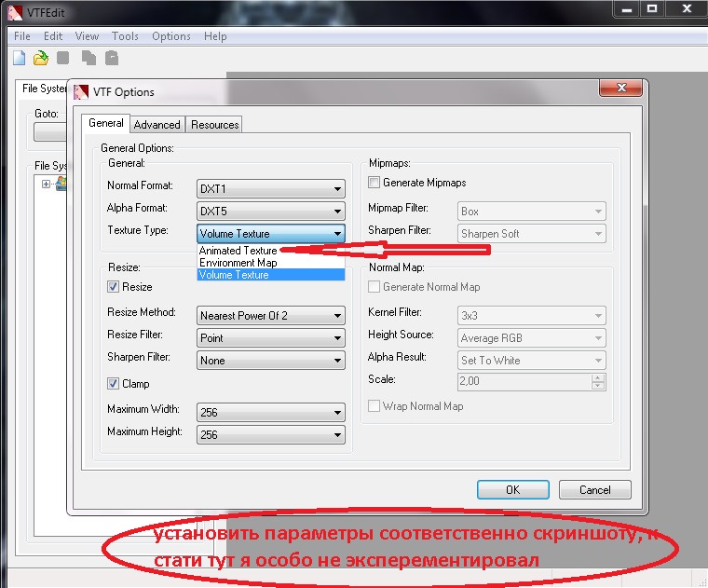
Task: Open the File menu
Action: click(22, 36)
